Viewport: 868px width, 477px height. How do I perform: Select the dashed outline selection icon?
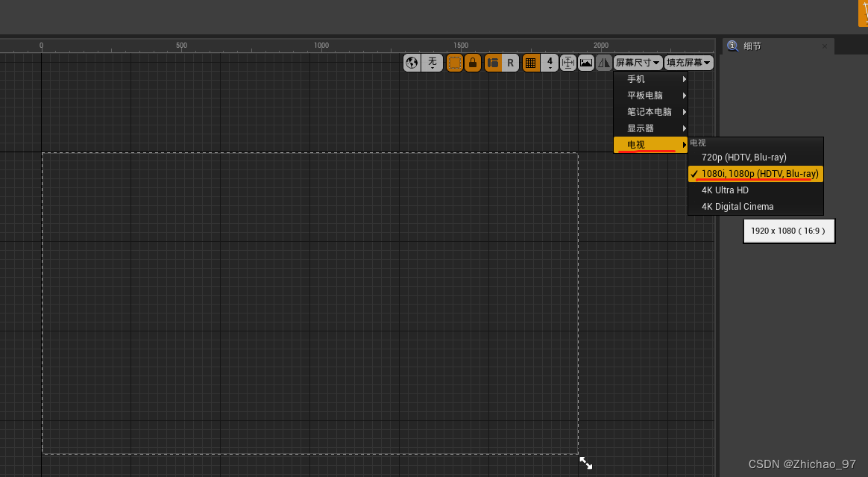click(454, 62)
